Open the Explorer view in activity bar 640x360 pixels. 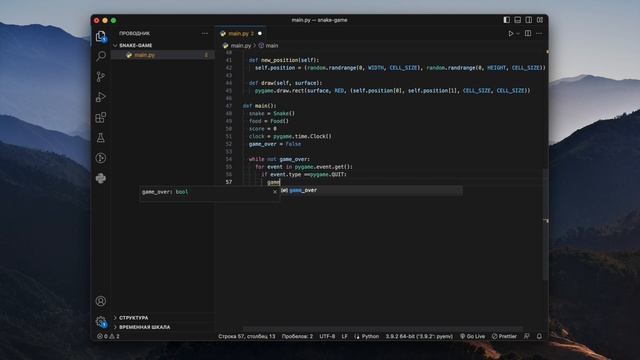[x=101, y=37]
